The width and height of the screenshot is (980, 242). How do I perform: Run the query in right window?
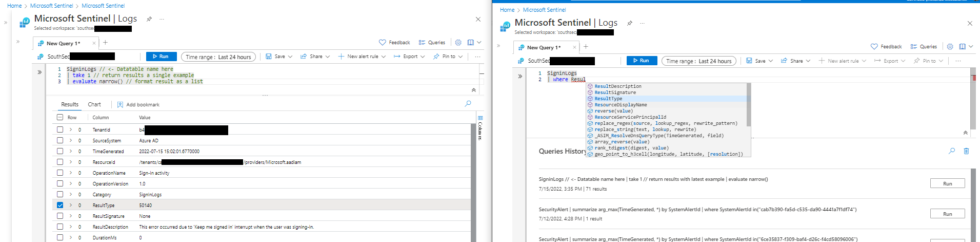(642, 61)
